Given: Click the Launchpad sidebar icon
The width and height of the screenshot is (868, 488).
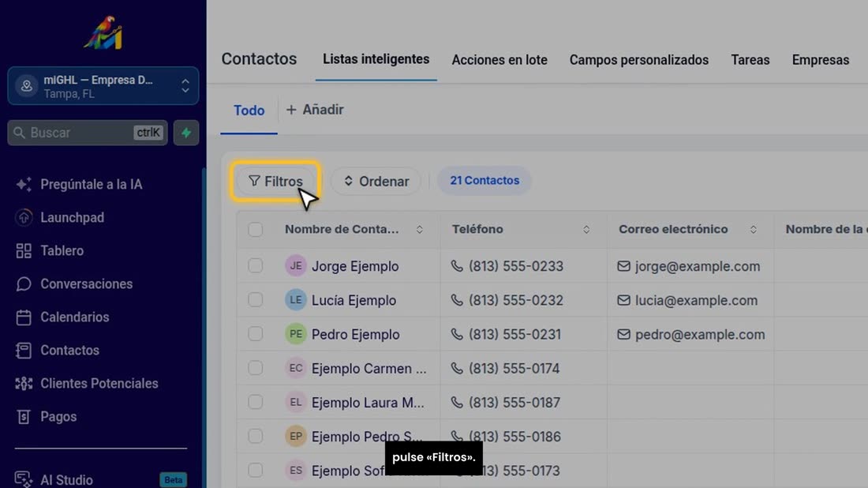Looking at the screenshot, I should click(23, 218).
